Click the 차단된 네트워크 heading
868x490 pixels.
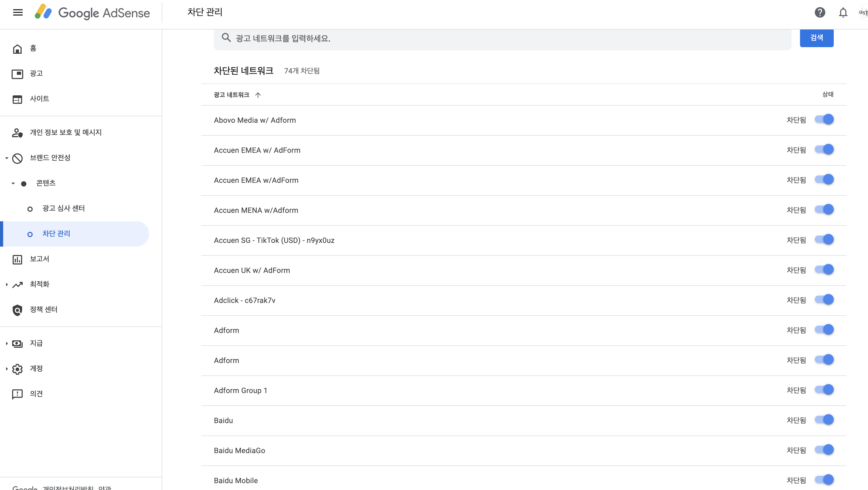click(x=243, y=71)
